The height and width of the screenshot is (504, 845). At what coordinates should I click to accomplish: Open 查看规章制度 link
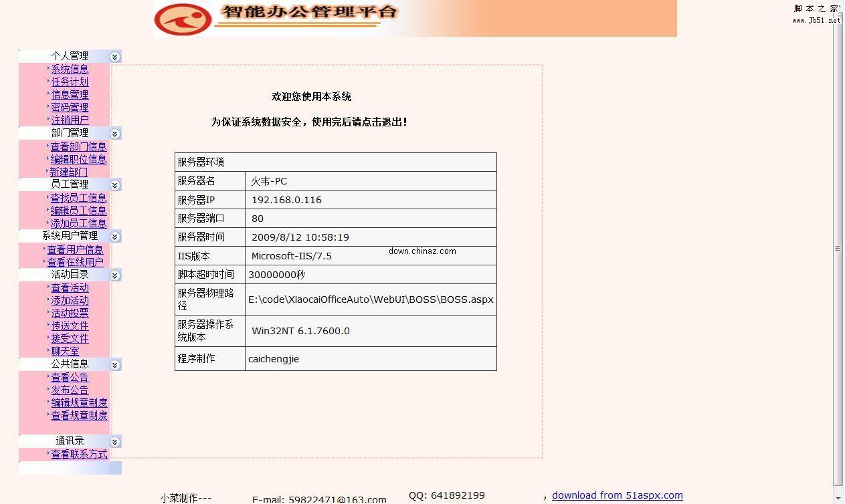coord(79,415)
